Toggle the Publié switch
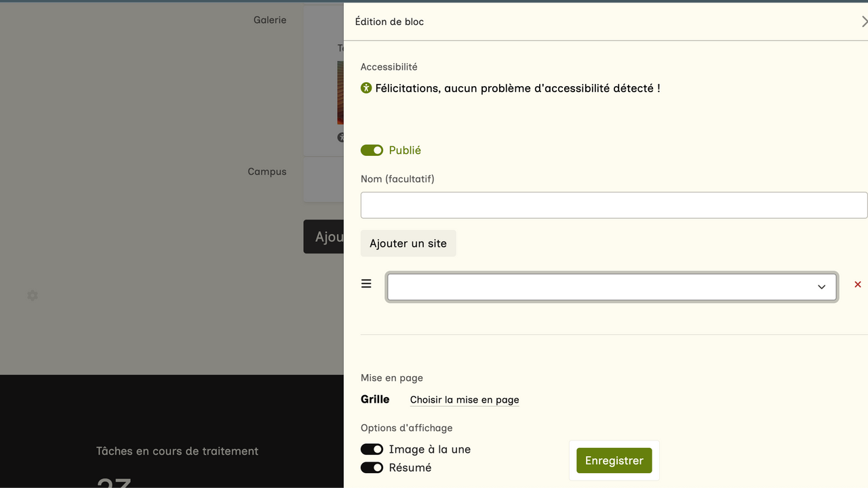Screen dimensions: 868x488 pos(372,150)
